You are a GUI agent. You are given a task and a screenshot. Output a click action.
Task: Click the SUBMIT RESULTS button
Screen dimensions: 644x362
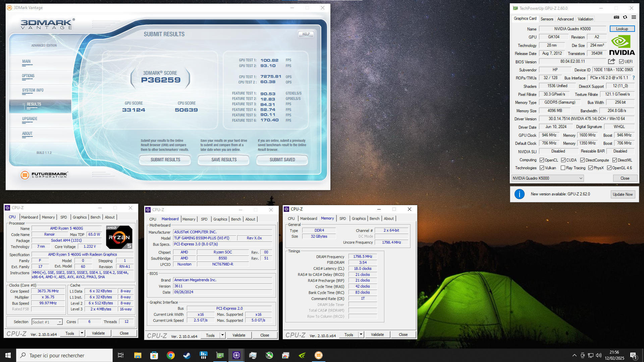[165, 160]
